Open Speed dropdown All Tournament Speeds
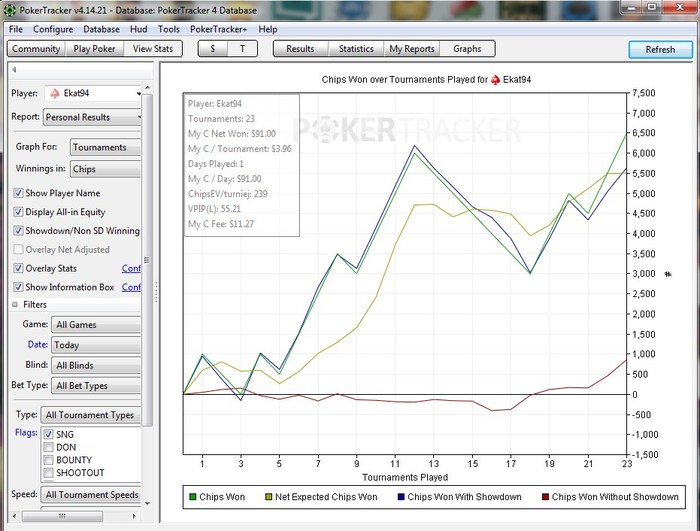 (x=91, y=495)
